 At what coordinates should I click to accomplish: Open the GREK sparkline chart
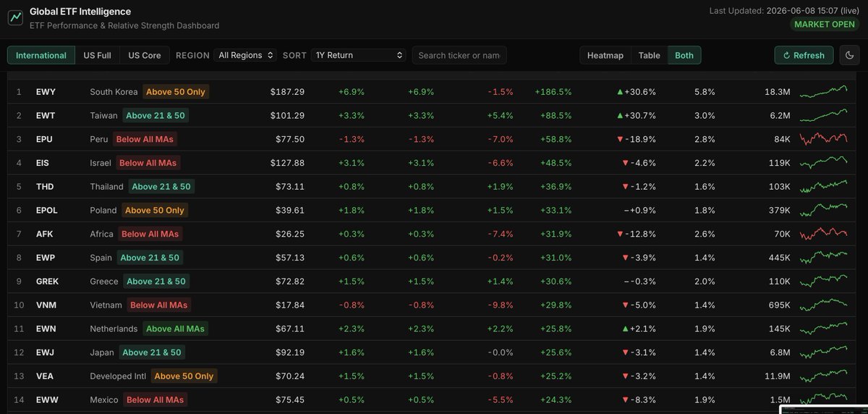pos(824,281)
